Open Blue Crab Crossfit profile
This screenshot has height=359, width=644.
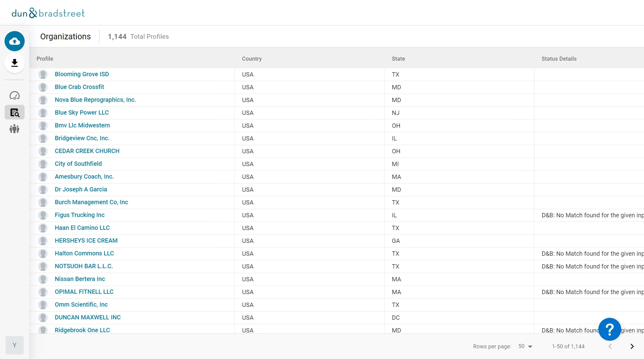point(79,87)
